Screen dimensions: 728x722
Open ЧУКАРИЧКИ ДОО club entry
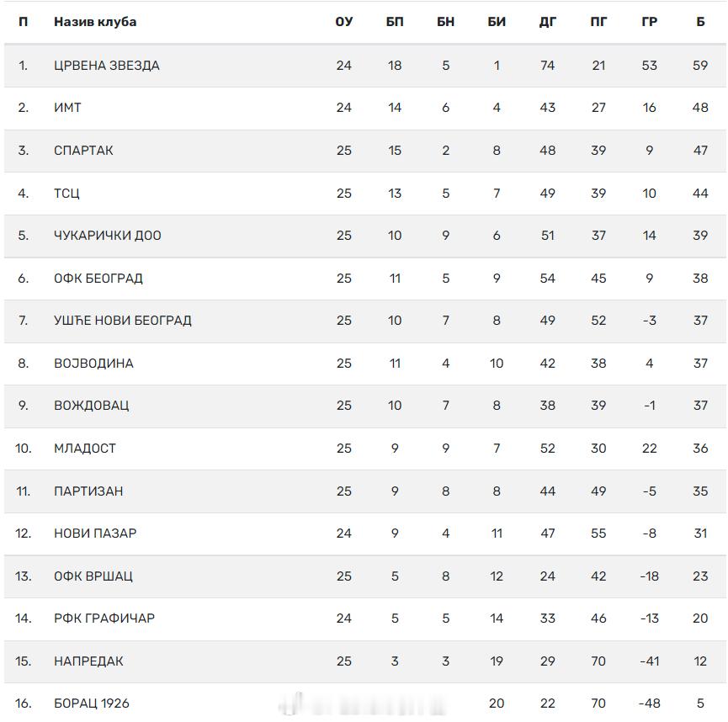(108, 236)
